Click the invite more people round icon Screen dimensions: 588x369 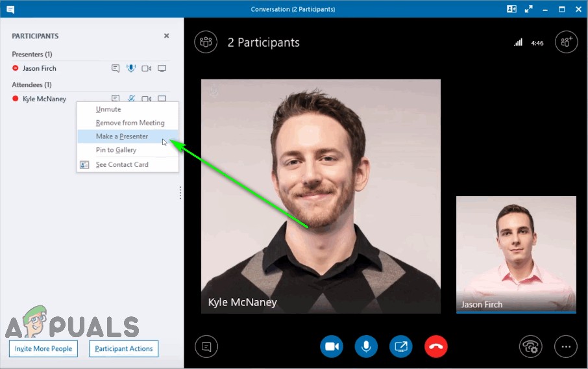(566, 42)
